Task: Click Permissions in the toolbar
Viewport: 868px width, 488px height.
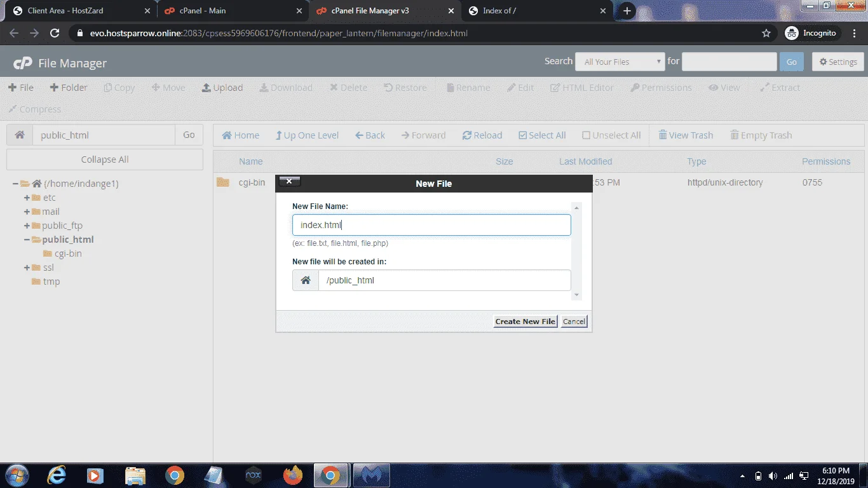Action: (661, 88)
